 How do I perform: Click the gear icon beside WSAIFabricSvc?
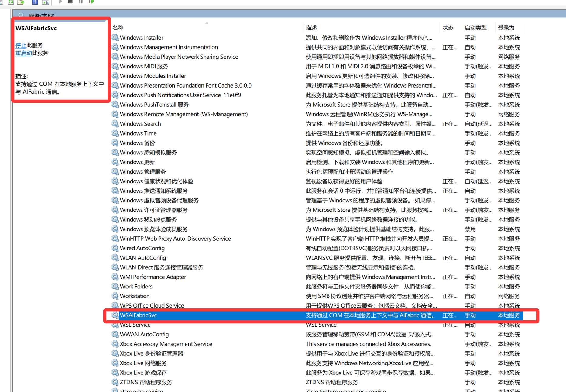(115, 315)
